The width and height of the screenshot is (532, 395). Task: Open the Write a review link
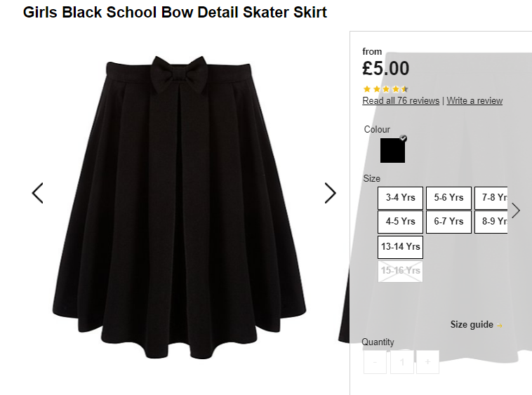pyautogui.click(x=474, y=101)
